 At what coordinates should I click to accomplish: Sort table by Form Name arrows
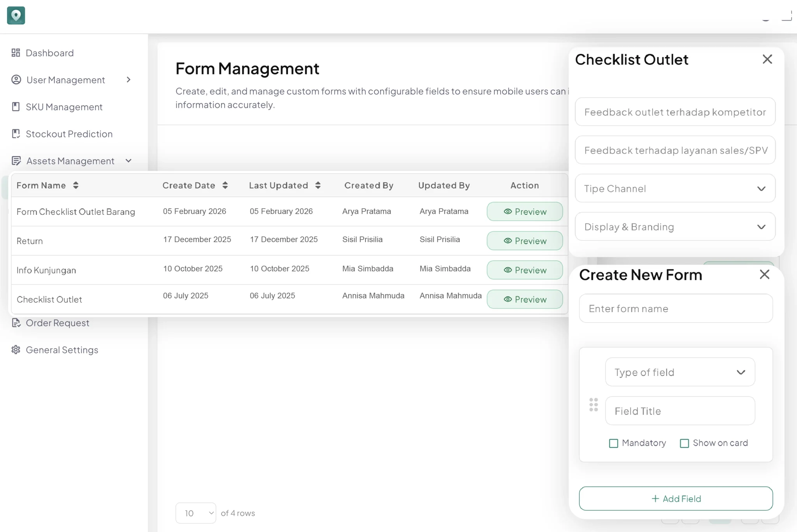(x=76, y=186)
